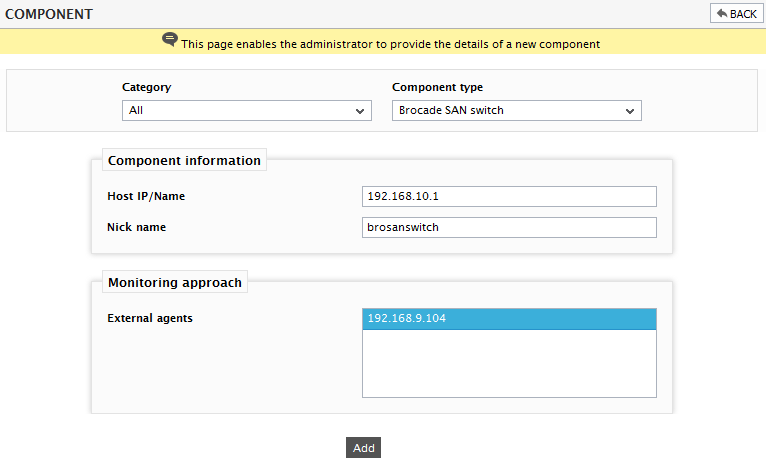Screen dimensions: 766x475
Task: Click the Monitoring approach section heading
Action: 175,282
